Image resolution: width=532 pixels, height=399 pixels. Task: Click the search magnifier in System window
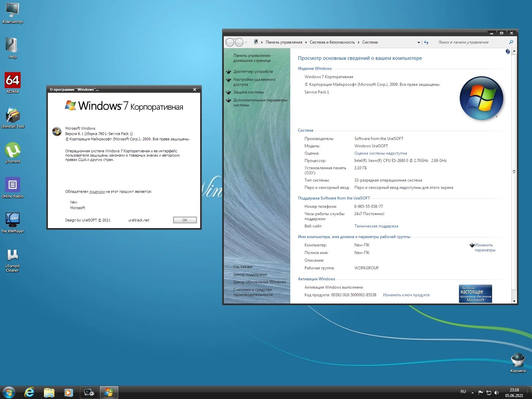511,42
